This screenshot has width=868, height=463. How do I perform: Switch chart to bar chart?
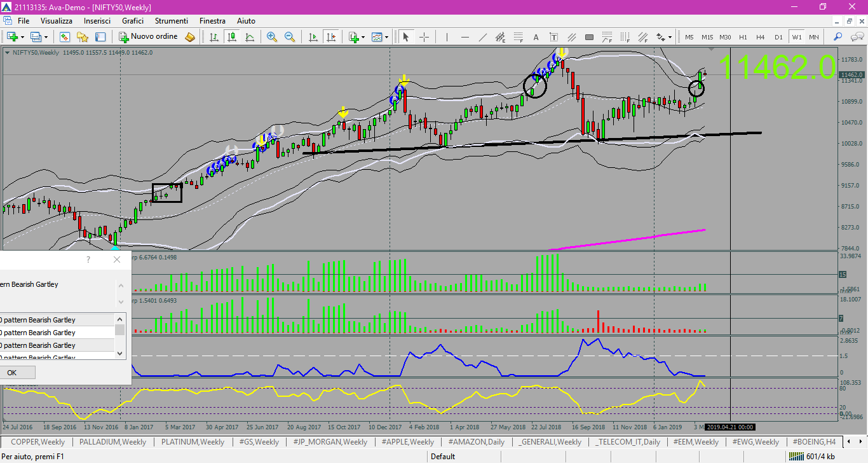214,37
